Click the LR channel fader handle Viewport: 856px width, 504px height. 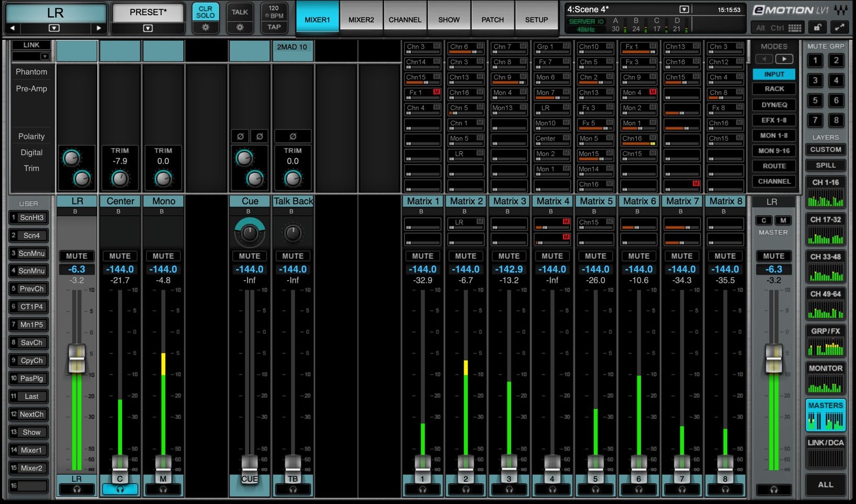tap(77, 358)
